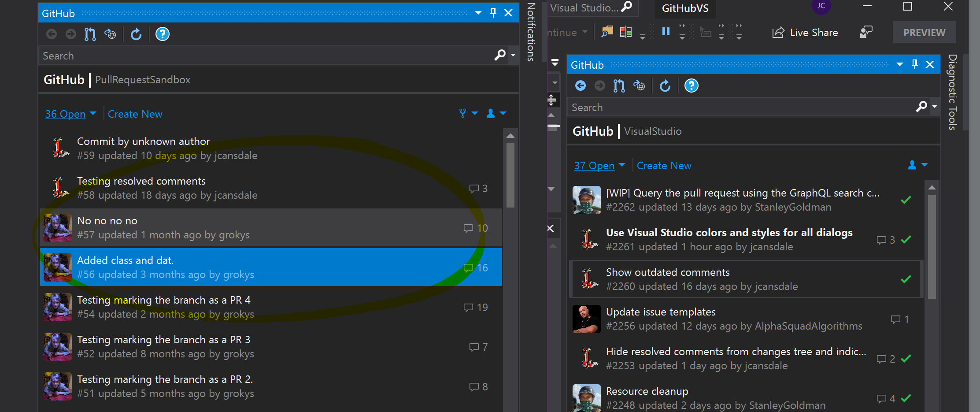
Task: Refresh the left GitHub pane
Action: pyautogui.click(x=136, y=34)
